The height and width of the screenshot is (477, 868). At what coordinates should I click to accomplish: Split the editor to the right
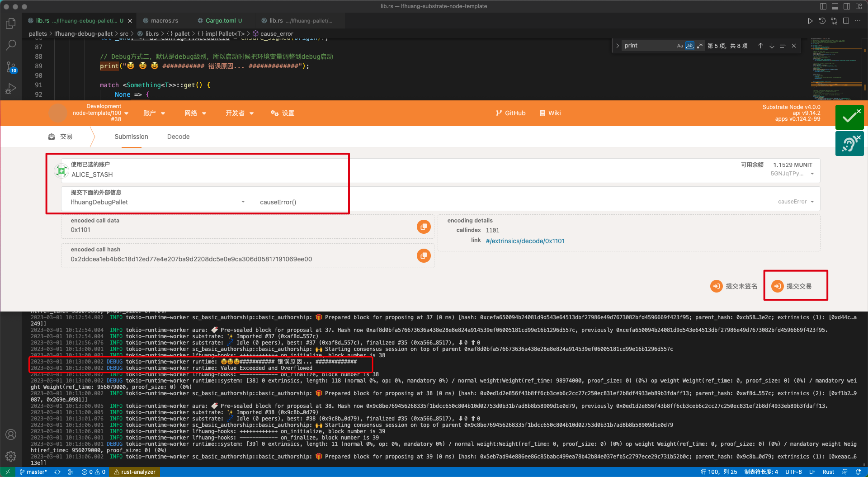pyautogui.click(x=846, y=21)
